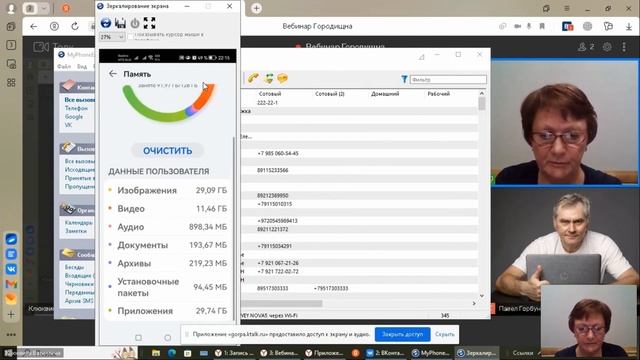Tap the phone's square recent-apps button
The width and height of the screenshot is (640, 360).
138,338
